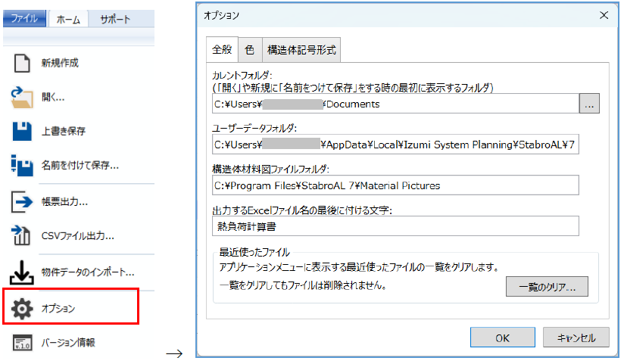Click the 物件データのインポート download icon
Viewport: 624px width, 364px height.
coord(23,271)
